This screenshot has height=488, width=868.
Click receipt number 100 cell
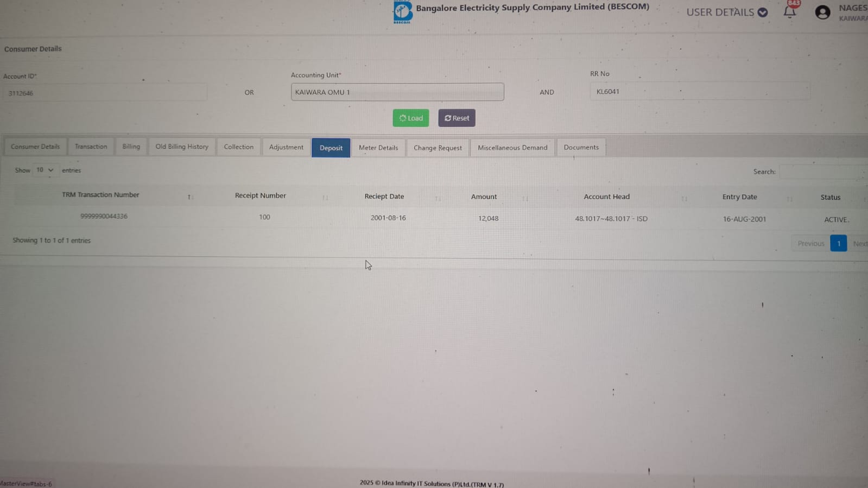pos(264,217)
